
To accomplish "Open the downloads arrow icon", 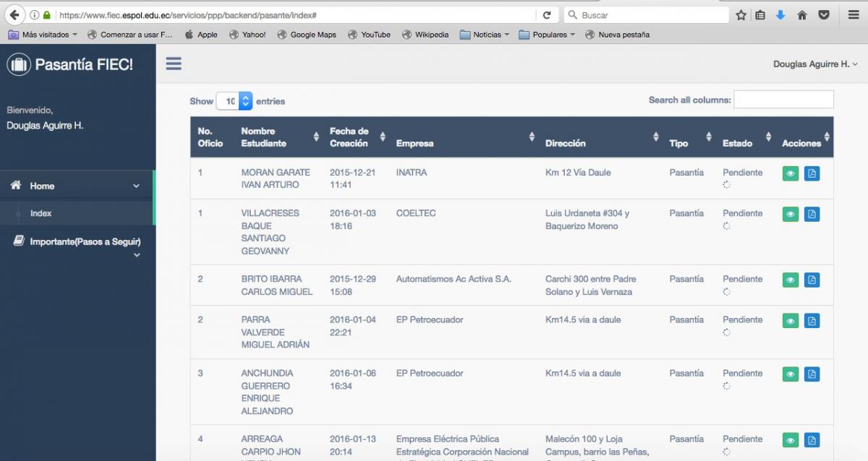I will pyautogui.click(x=780, y=14).
